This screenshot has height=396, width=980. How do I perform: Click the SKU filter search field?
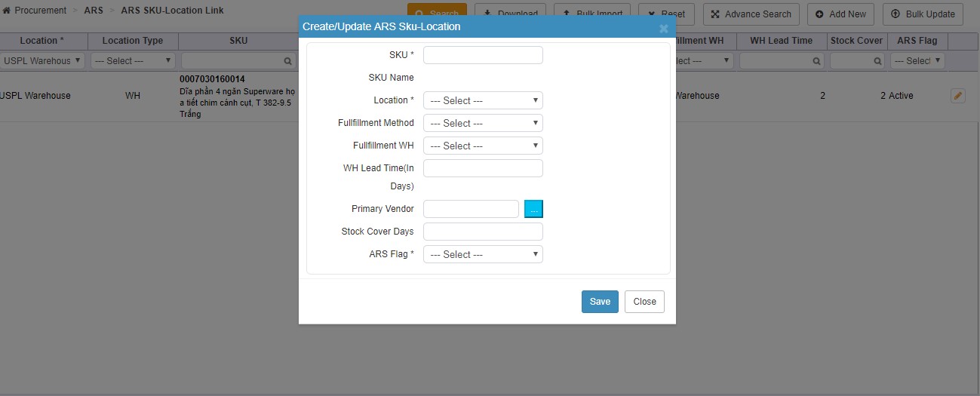(x=238, y=61)
